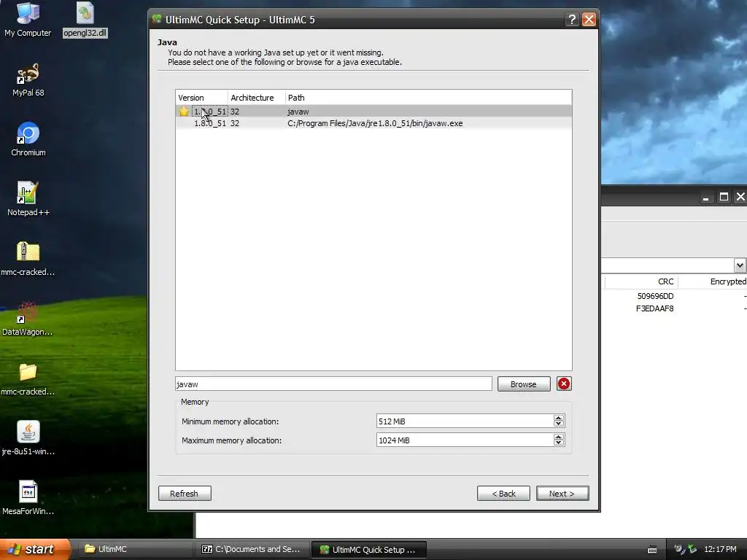The image size is (747, 560).
Task: Click the help question mark in title bar
Action: click(x=572, y=20)
